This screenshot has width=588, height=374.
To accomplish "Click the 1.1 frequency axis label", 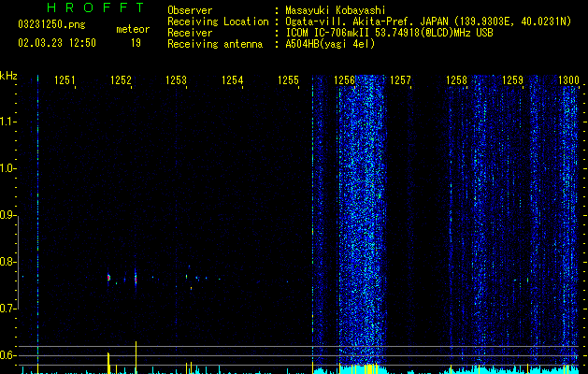I will [7, 122].
